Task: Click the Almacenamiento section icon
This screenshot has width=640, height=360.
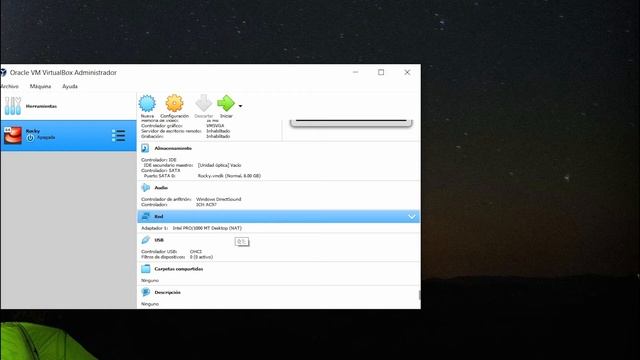Action: pos(145,148)
